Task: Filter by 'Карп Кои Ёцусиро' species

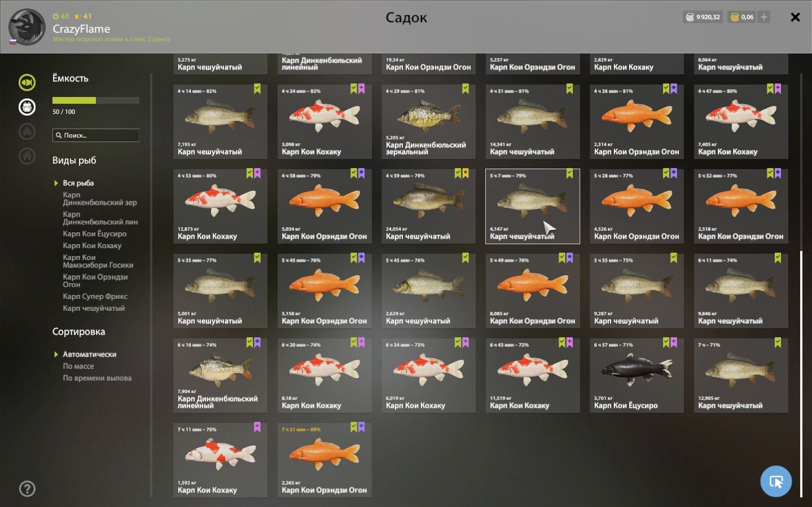Action: pyautogui.click(x=94, y=233)
